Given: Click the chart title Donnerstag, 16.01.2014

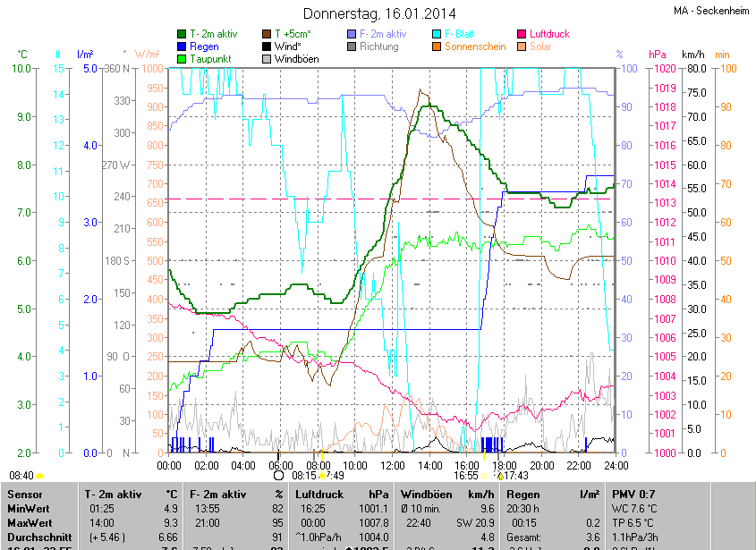Looking at the screenshot, I should point(379,13).
